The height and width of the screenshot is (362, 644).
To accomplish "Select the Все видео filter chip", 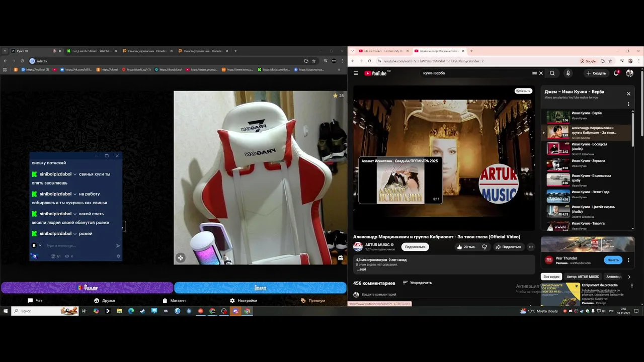I will point(551,277).
